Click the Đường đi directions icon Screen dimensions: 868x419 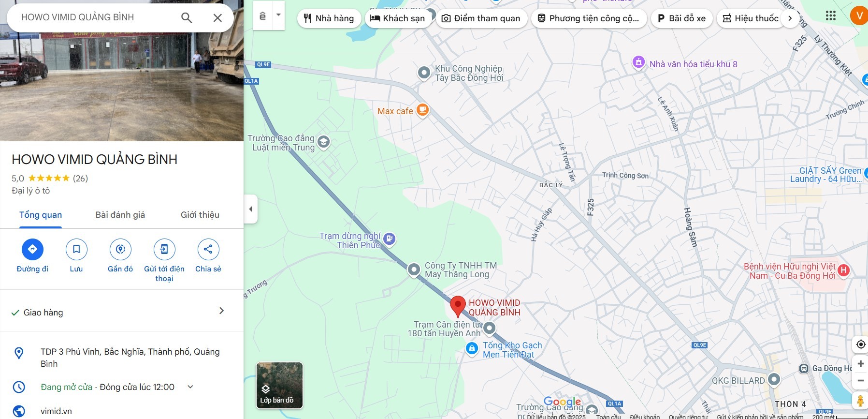tap(32, 249)
